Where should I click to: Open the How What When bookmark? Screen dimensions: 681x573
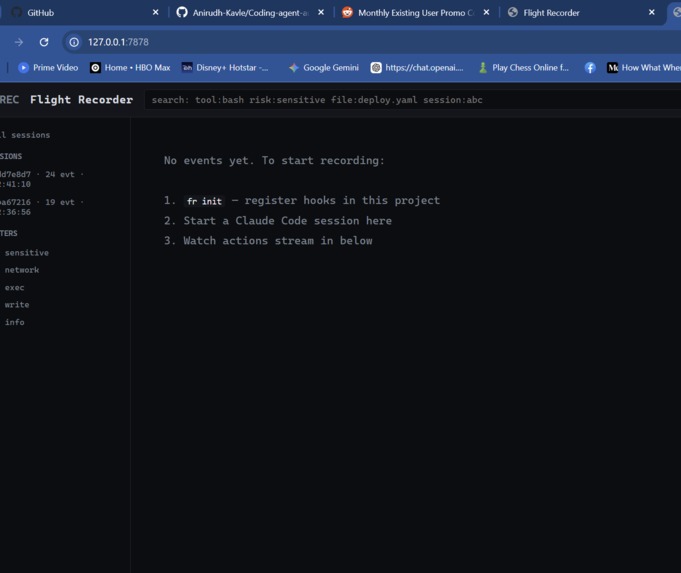pos(644,68)
